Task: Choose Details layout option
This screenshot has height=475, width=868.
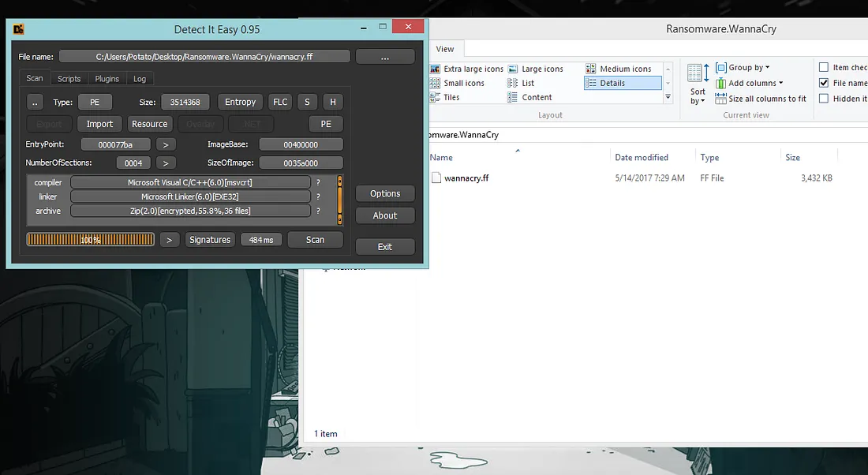Action: [623, 83]
